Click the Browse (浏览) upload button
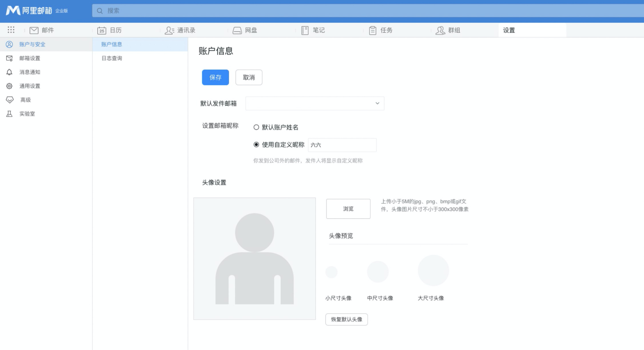Screen dimensions: 644x350 point(348,209)
